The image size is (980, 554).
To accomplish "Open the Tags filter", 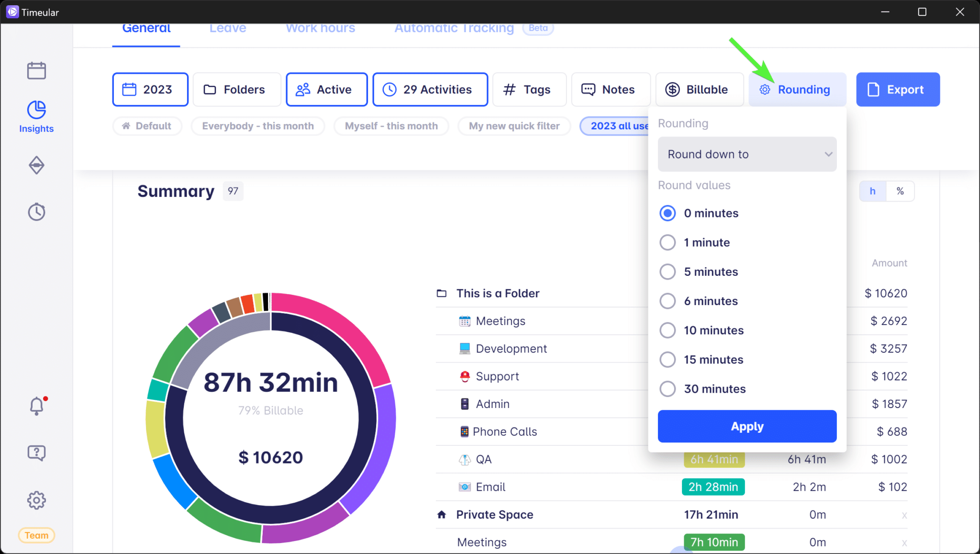I will (529, 90).
